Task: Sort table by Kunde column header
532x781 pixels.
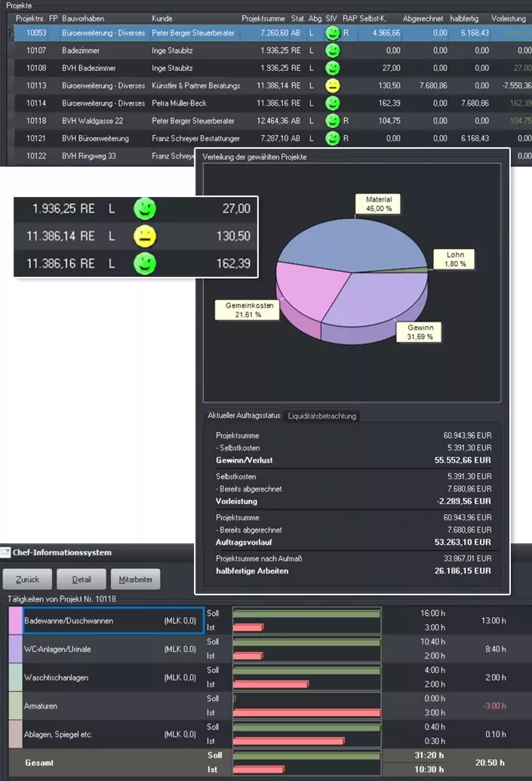Action: pyautogui.click(x=162, y=18)
